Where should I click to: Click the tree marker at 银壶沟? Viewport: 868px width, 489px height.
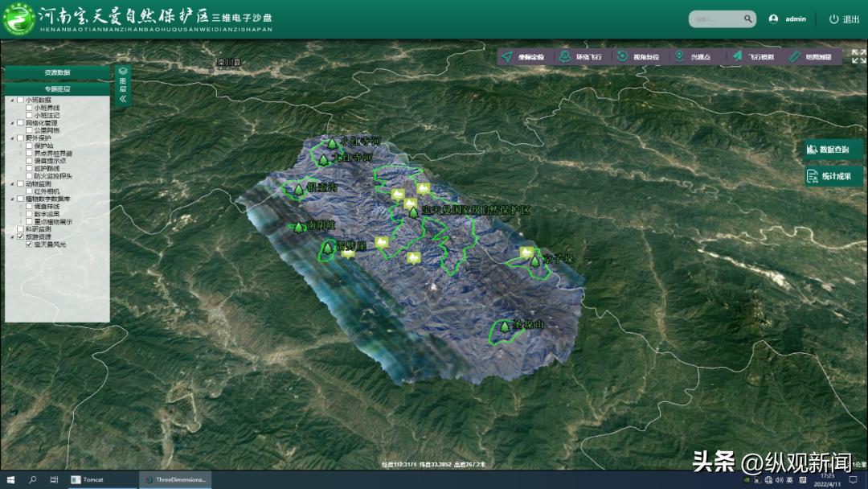[x=298, y=189]
